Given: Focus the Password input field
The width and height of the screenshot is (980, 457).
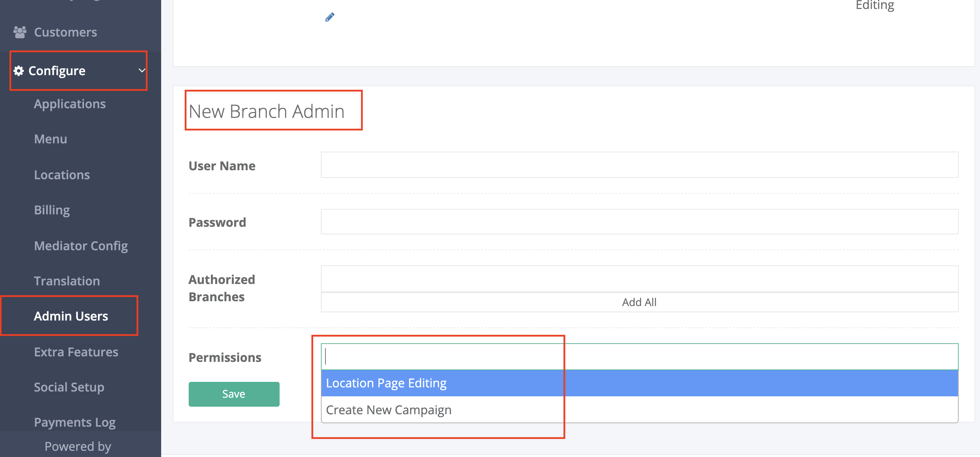Looking at the screenshot, I should tap(639, 222).
